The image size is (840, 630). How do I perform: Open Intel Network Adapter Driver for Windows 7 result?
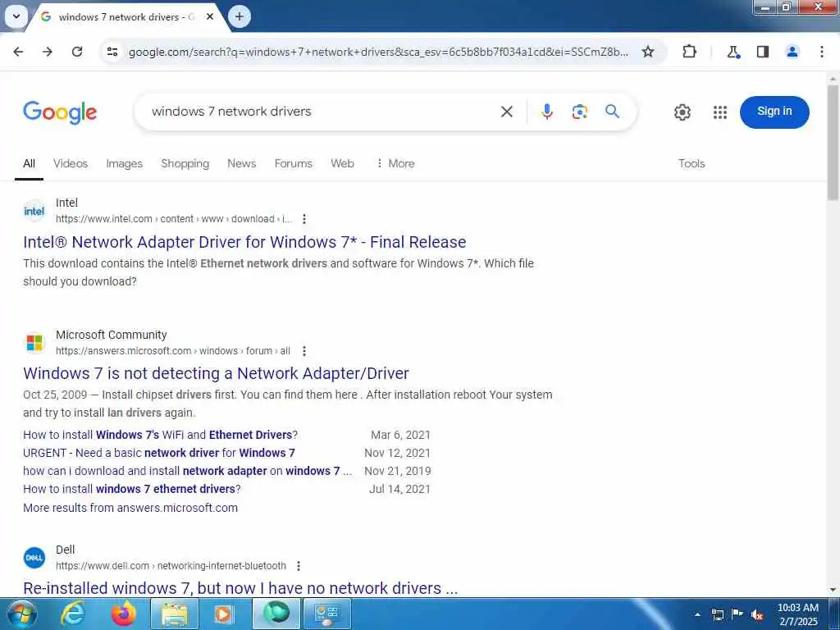click(x=244, y=242)
